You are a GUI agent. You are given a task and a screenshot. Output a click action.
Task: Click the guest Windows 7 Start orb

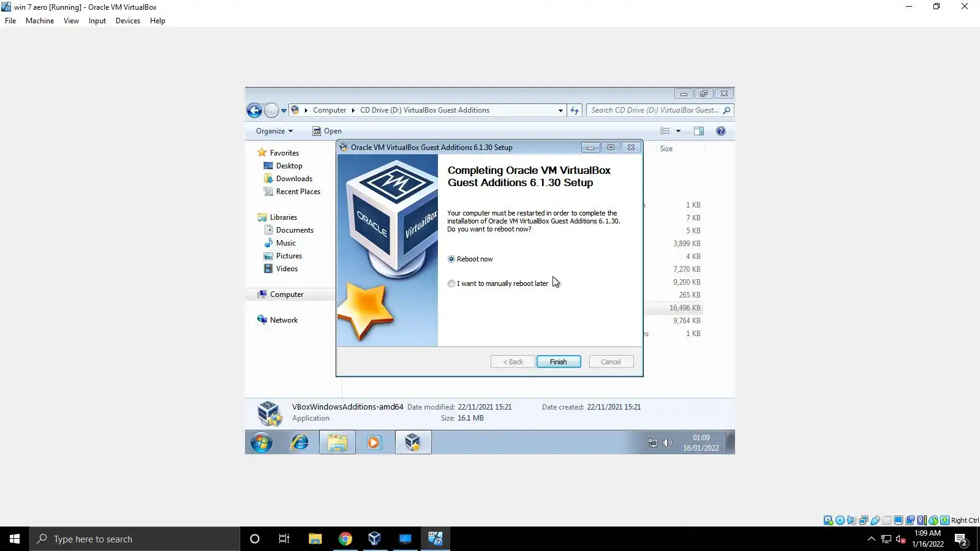coord(262,442)
